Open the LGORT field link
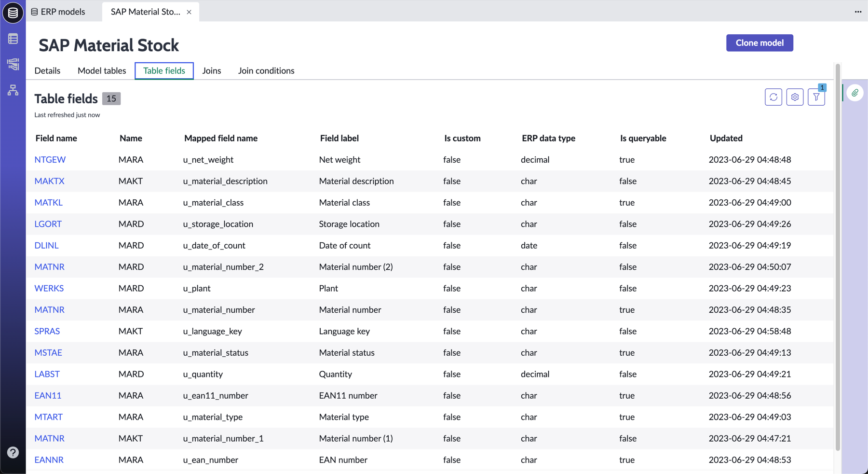This screenshot has height=474, width=868. click(x=48, y=224)
